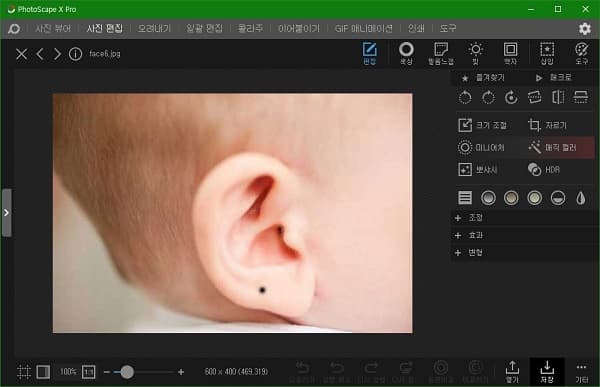Click the image dimensions readout 600 x 400

tap(236, 372)
